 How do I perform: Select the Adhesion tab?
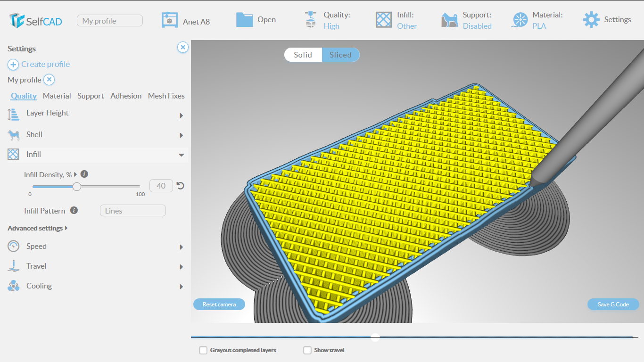[126, 96]
